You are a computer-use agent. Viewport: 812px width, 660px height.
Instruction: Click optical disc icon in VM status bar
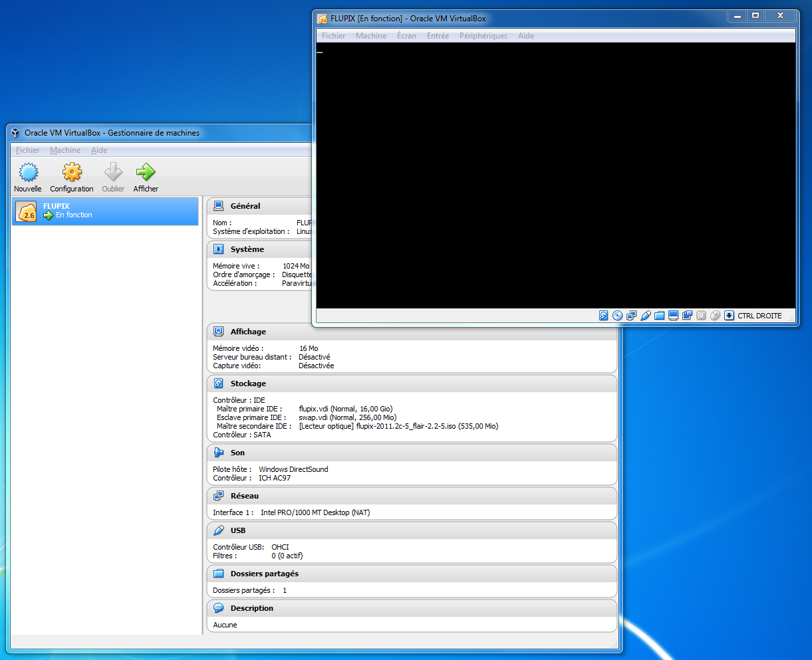618,316
